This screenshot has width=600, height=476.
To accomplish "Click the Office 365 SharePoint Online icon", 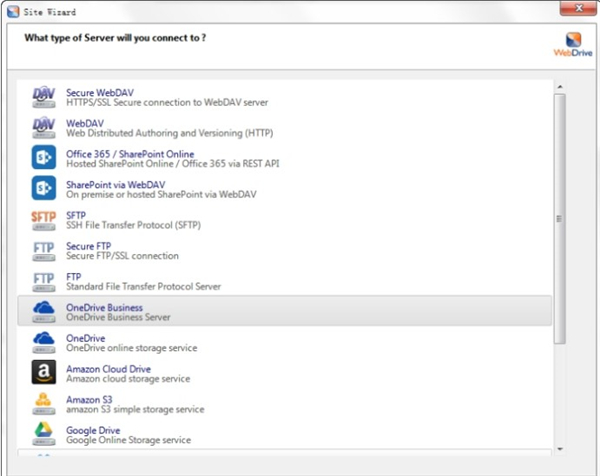I will pos(44,157).
